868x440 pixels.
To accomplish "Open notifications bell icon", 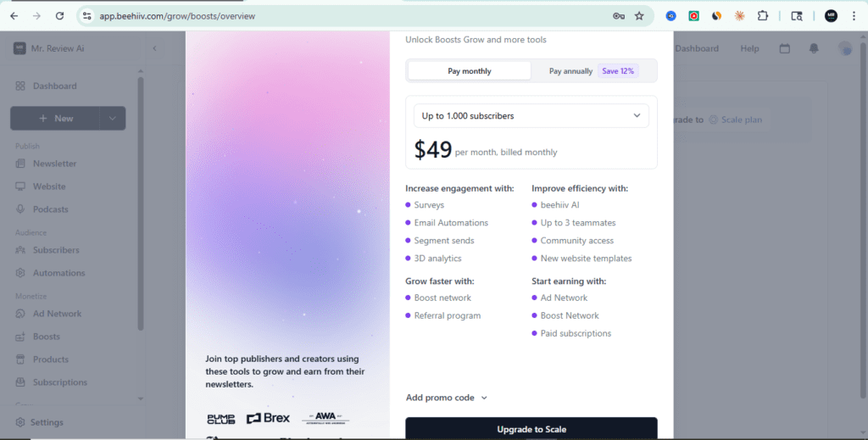I will click(x=814, y=48).
